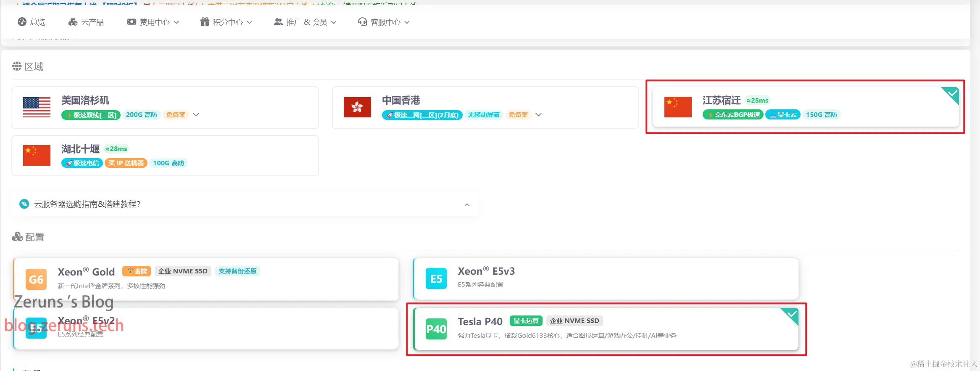980x371 pixels.
Task: Click 免备案 tag under 美国洛杉矶
Action: coord(176,115)
